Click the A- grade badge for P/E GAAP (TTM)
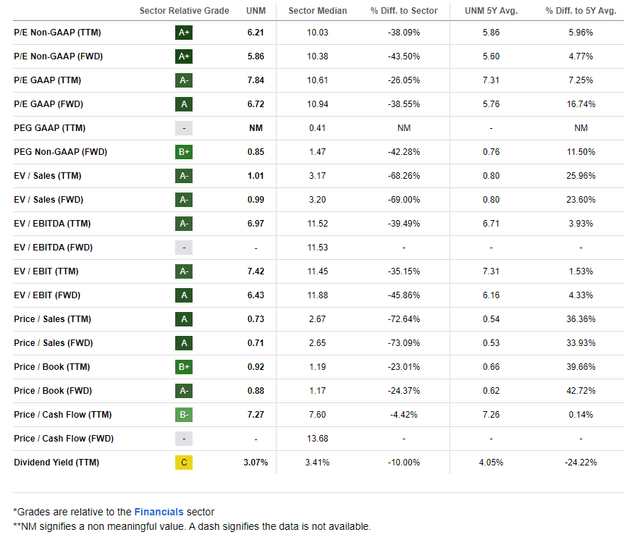This screenshot has width=640, height=540. click(x=184, y=80)
